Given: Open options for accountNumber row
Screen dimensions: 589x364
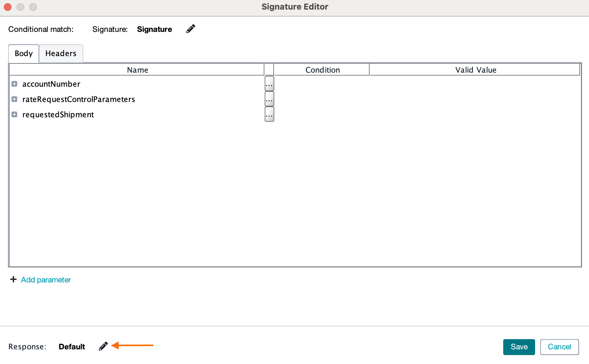Looking at the screenshot, I should point(269,84).
